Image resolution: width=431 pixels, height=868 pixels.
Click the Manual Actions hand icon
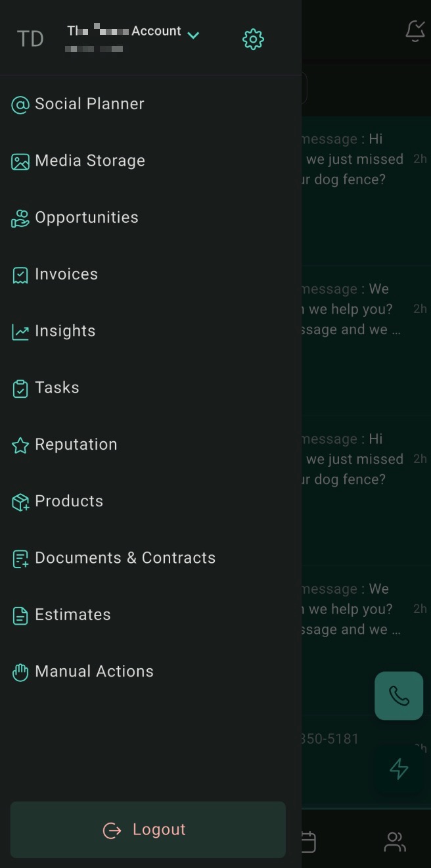pyautogui.click(x=20, y=673)
